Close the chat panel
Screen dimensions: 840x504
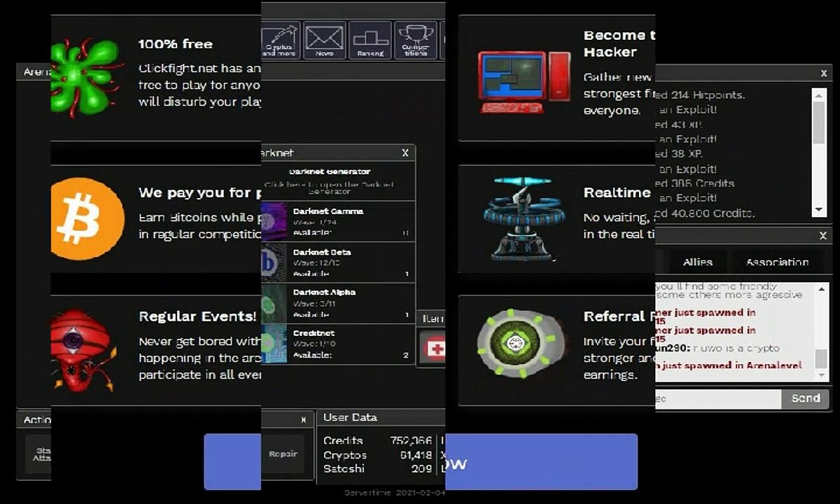823,236
